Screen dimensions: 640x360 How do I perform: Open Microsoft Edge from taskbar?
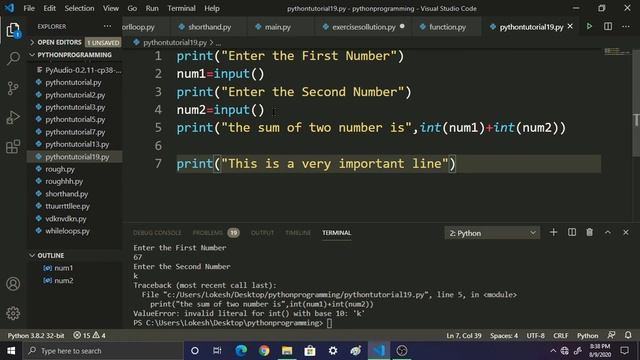pos(241,351)
